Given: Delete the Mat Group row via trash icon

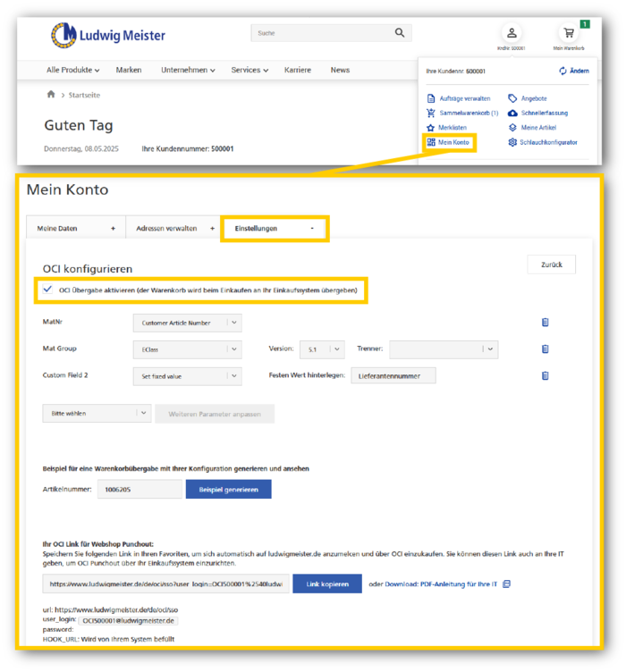Looking at the screenshot, I should [x=545, y=349].
